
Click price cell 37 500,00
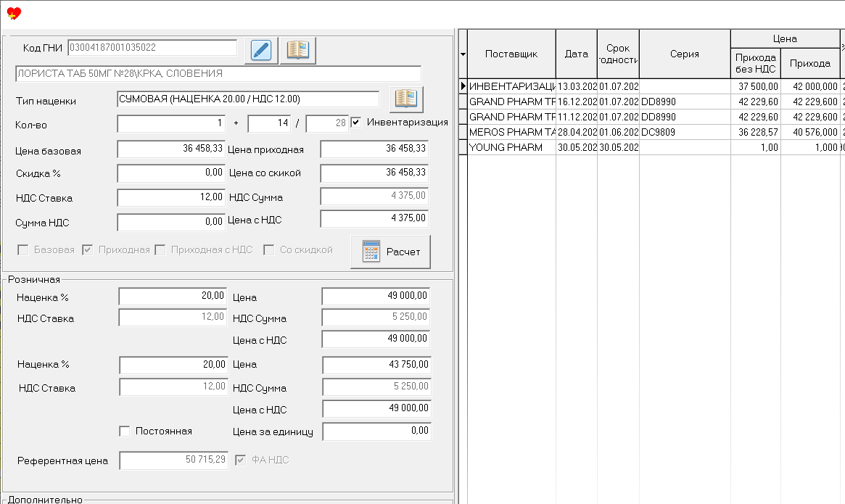[756, 86]
